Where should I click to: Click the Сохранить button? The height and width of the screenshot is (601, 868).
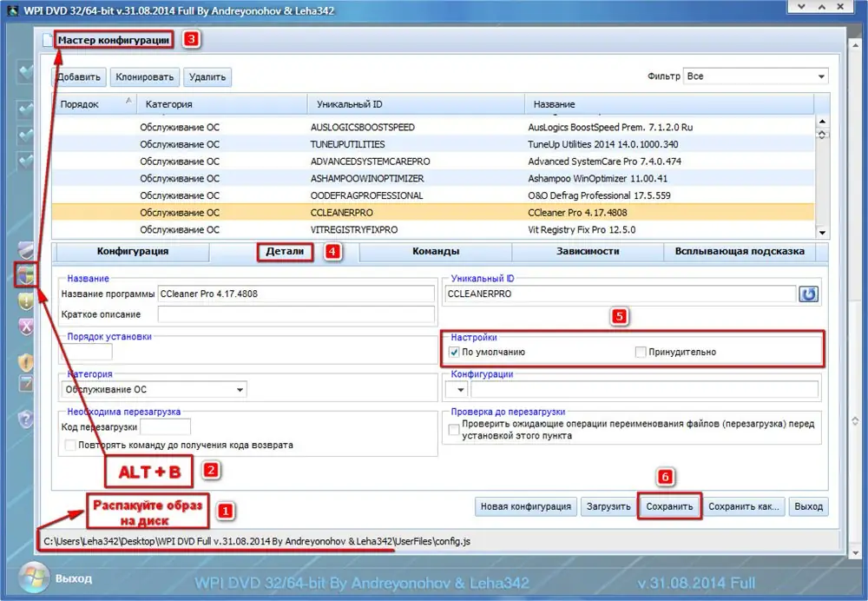(670, 506)
